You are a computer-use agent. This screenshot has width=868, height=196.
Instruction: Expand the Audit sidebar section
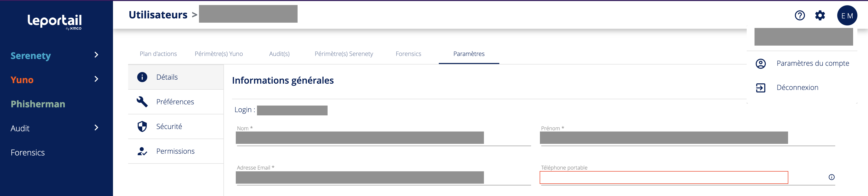(96, 128)
